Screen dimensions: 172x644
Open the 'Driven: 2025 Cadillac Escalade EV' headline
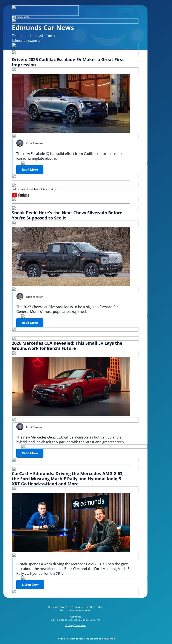click(x=68, y=62)
